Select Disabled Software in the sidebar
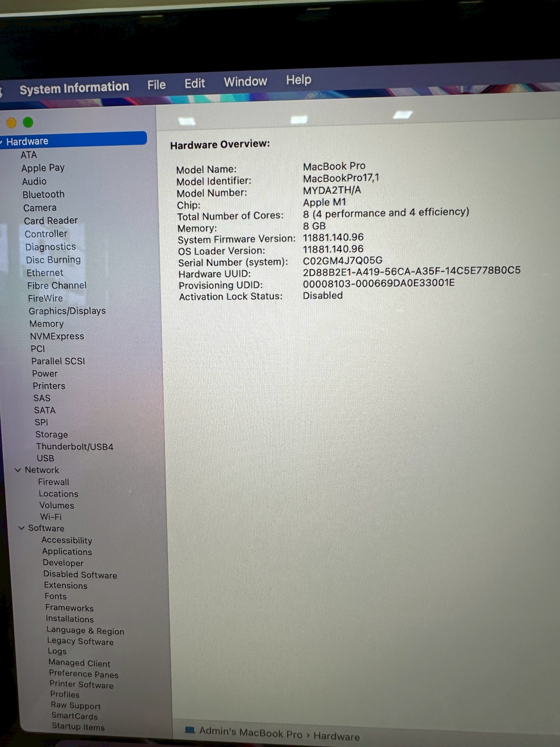Screen dimensions: 560x747 [80, 574]
